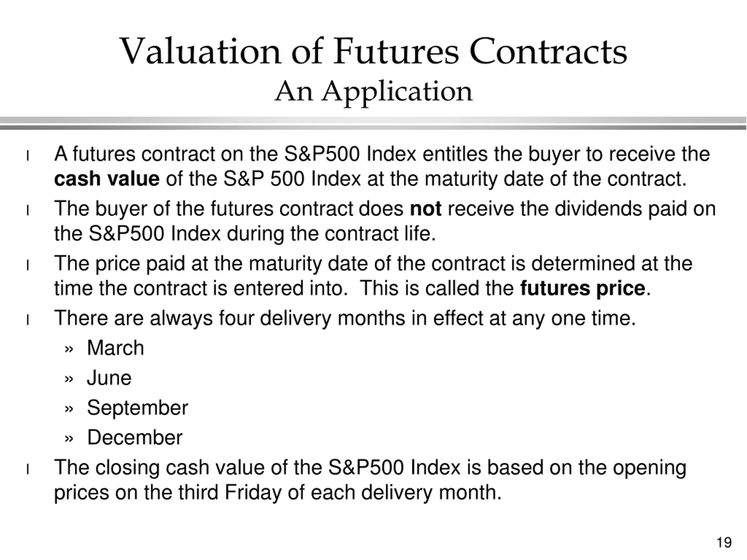Viewport: 747px width, 560px height.
Task: Click the bullet marker before 'There are always'
Action: click(x=28, y=320)
